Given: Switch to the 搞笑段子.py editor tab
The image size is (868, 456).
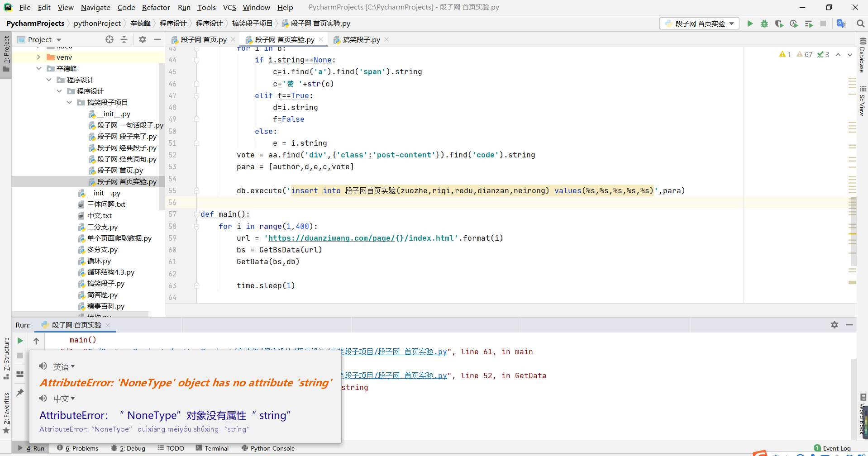Looking at the screenshot, I should 361,40.
